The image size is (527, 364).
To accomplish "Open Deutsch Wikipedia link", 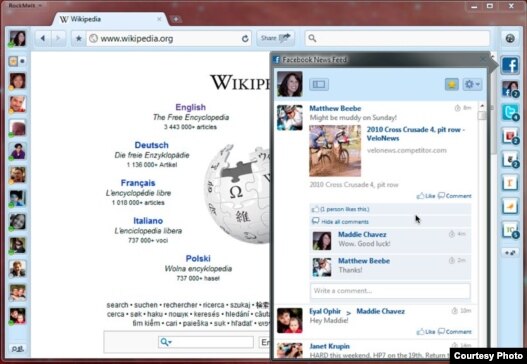I will point(151,145).
